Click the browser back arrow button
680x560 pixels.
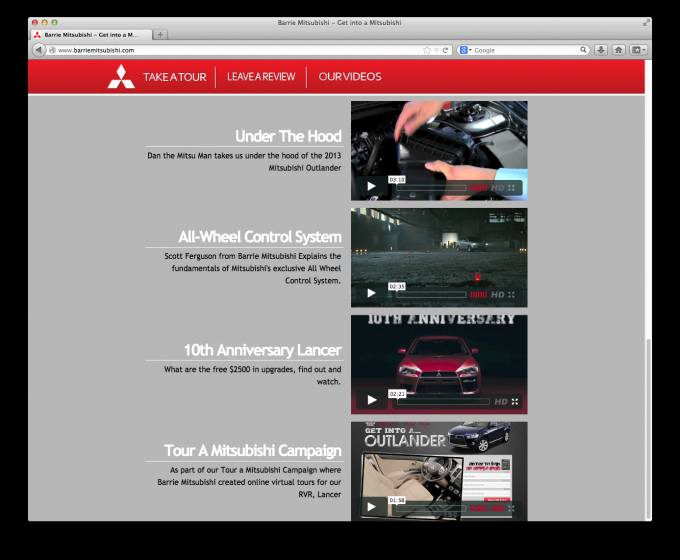39,49
